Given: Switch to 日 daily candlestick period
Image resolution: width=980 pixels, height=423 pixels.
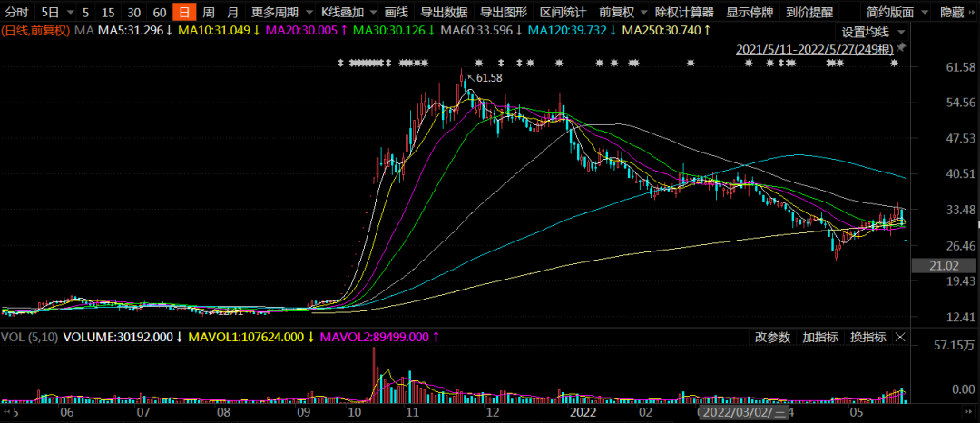Looking at the screenshot, I should [x=183, y=12].
